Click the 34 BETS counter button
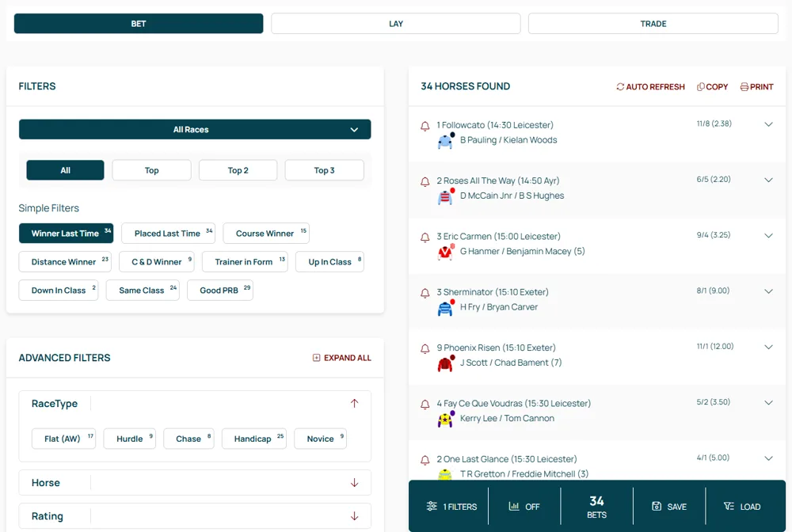This screenshot has height=532, width=792. point(596,506)
